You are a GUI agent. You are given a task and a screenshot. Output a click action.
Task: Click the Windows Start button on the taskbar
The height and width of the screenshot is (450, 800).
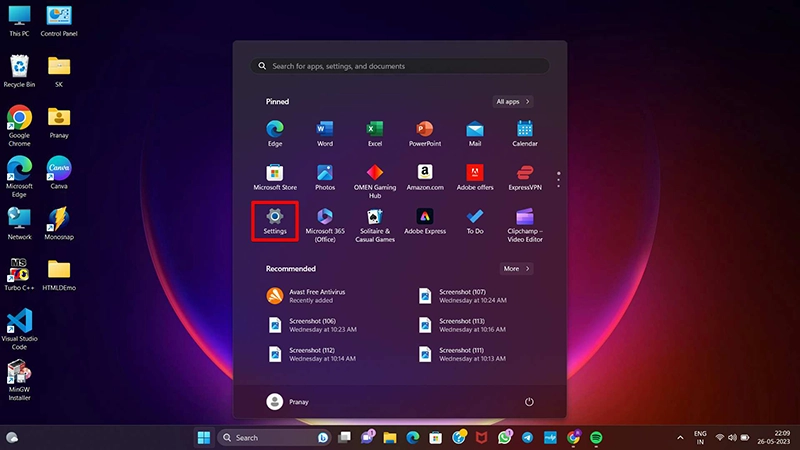[x=204, y=437]
